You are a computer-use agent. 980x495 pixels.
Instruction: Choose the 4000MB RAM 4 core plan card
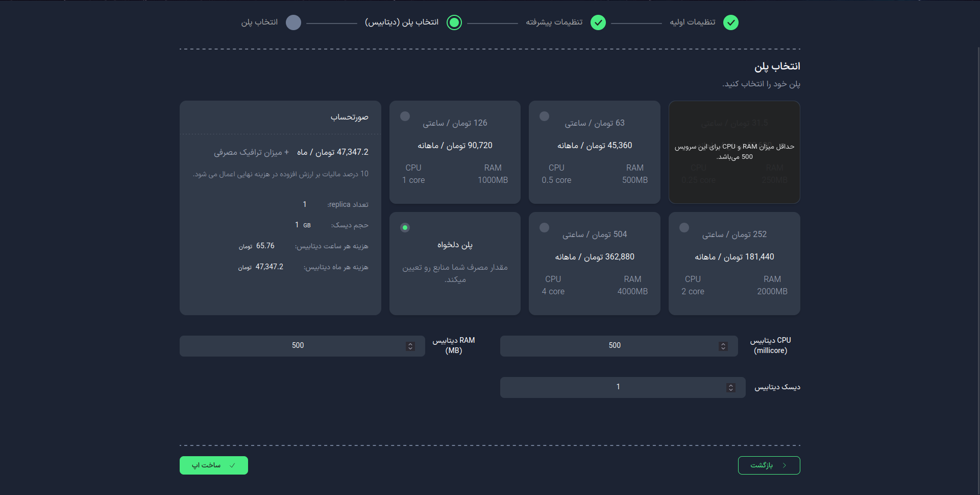(x=595, y=264)
